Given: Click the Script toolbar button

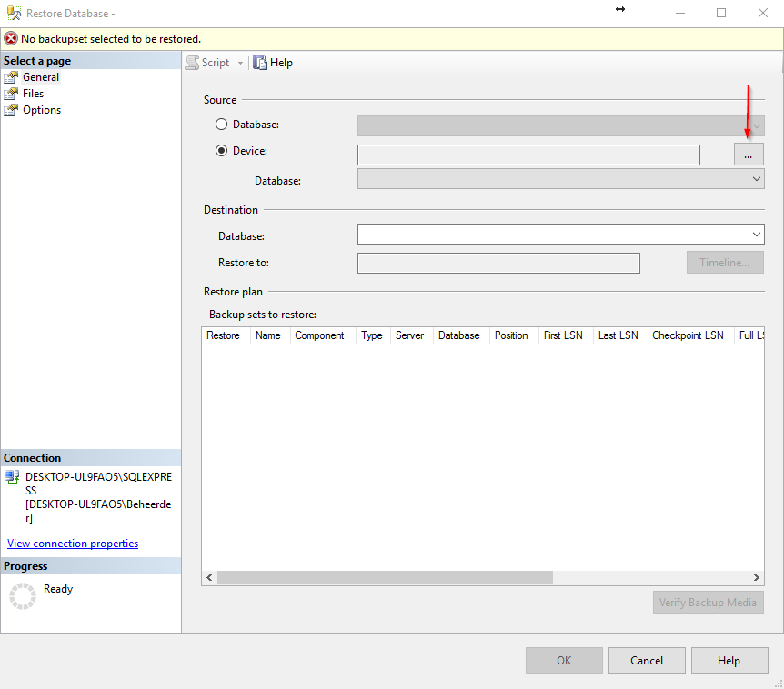Looking at the screenshot, I should [x=207, y=63].
